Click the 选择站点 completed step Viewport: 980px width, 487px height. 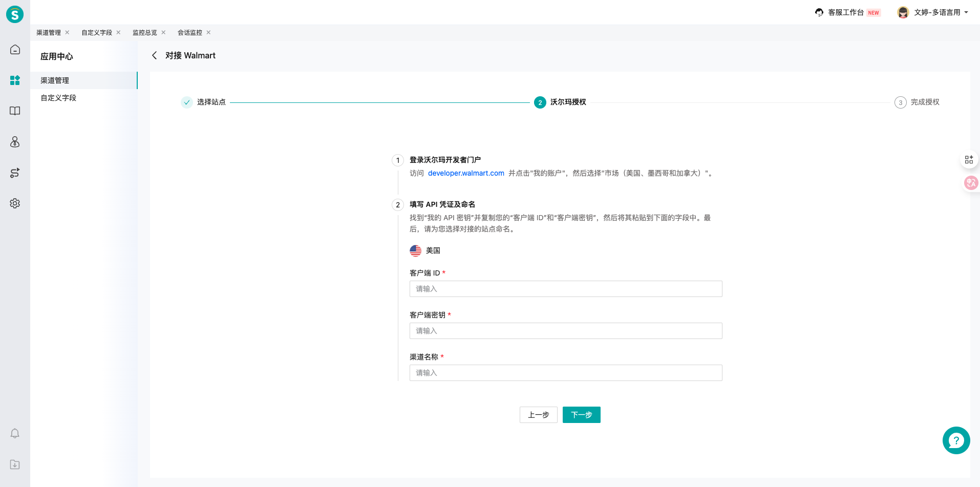[x=203, y=102]
